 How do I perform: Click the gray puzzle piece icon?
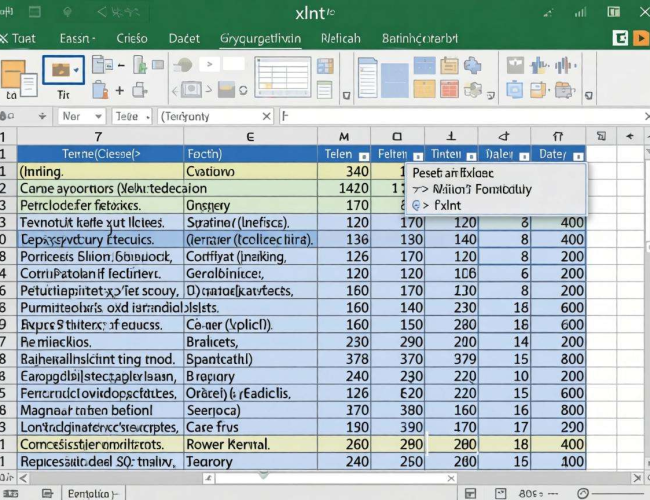click(x=473, y=89)
